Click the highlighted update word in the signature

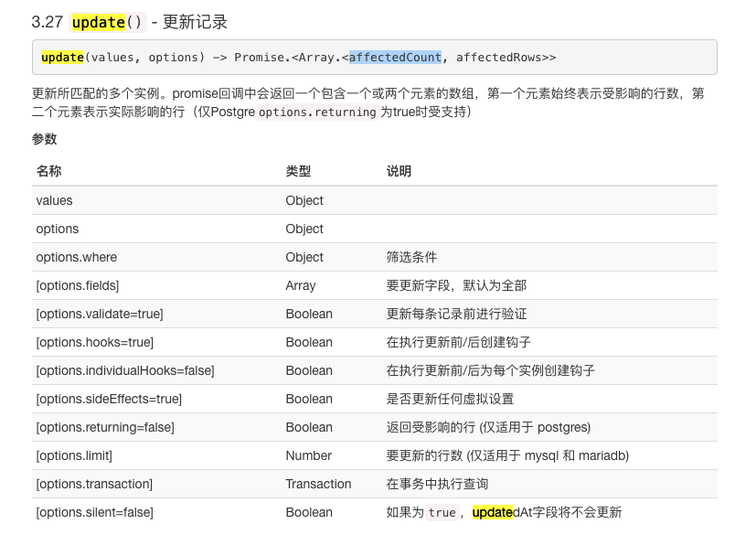click(62, 57)
